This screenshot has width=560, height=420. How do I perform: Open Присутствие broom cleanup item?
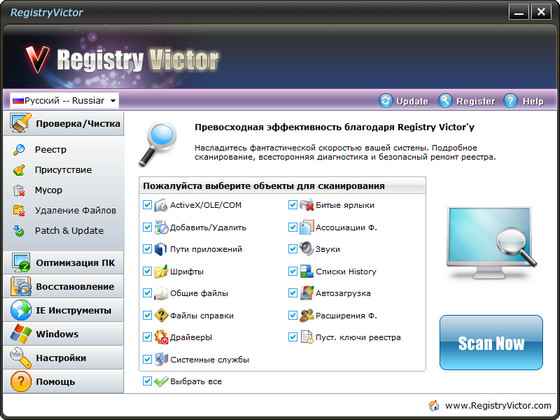coord(52,170)
